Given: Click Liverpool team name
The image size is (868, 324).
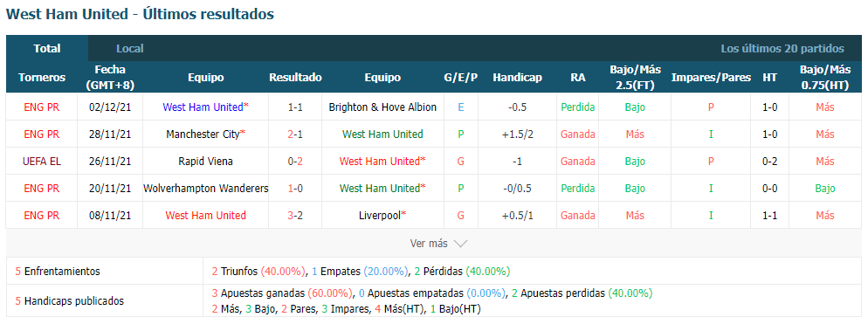Looking at the screenshot, I should [x=382, y=216].
